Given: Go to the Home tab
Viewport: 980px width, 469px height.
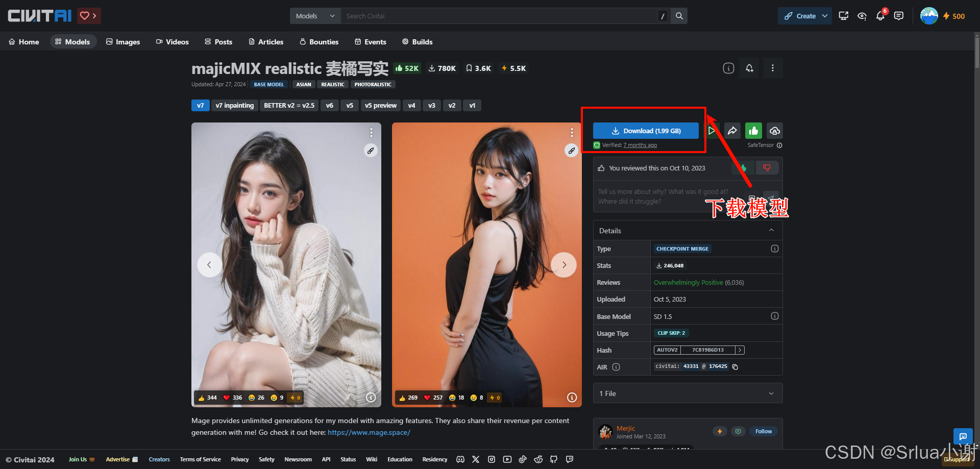Looking at the screenshot, I should [24, 42].
